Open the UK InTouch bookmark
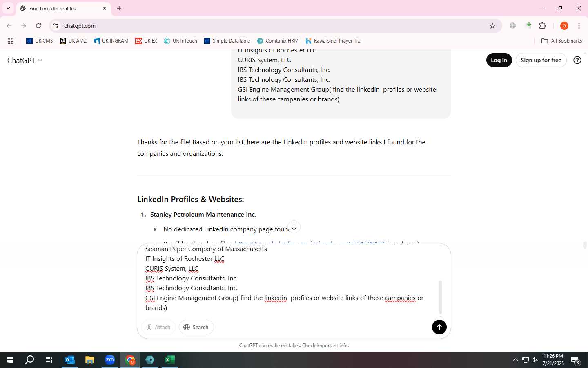 tap(180, 41)
